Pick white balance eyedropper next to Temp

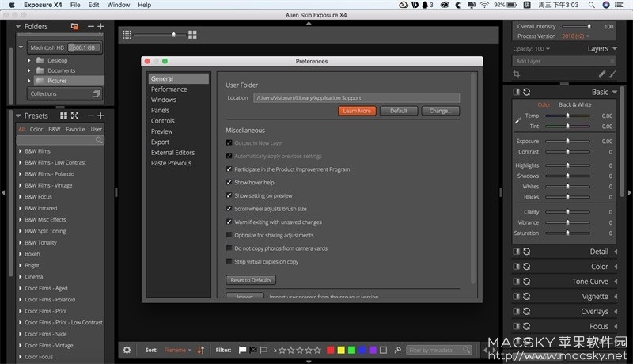(518, 120)
